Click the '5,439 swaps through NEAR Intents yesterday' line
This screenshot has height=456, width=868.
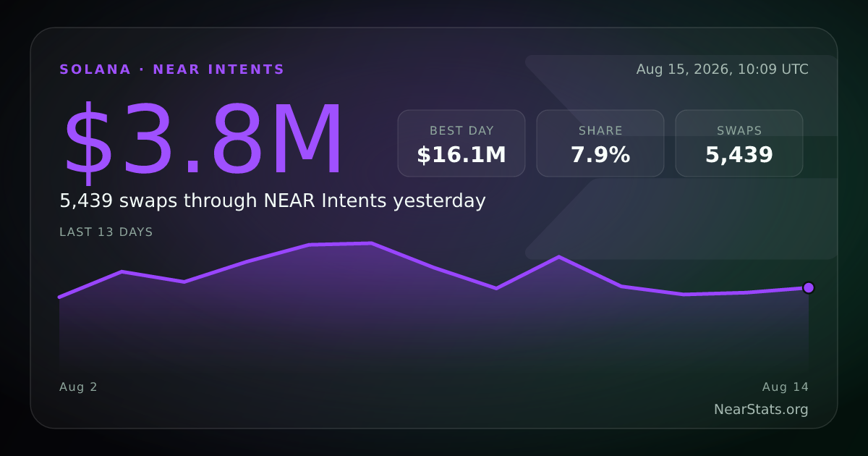tap(273, 201)
